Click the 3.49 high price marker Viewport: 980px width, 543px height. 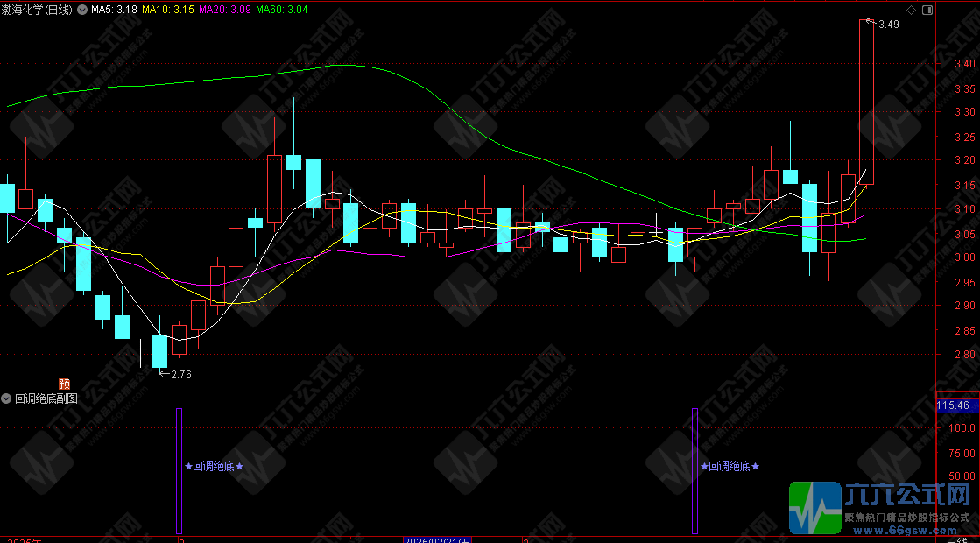pyautogui.click(x=888, y=25)
